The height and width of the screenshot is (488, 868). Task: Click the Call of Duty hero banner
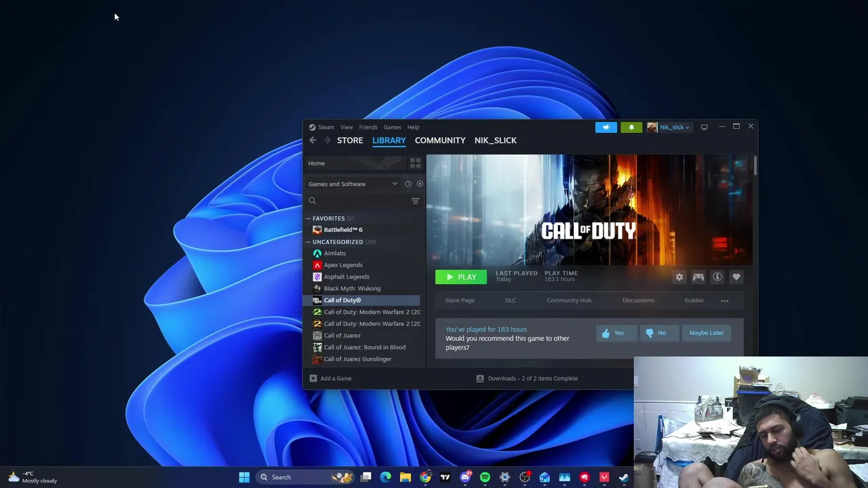pyautogui.click(x=589, y=210)
